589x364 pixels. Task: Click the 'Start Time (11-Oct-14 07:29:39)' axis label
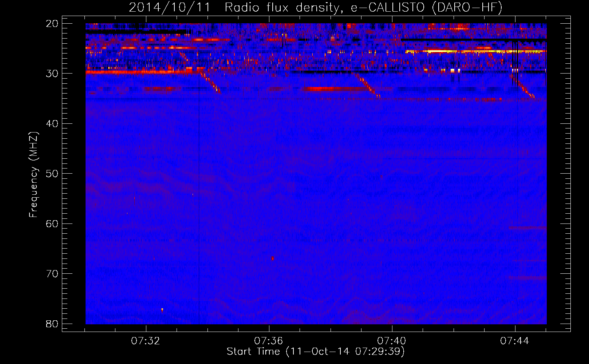click(316, 352)
